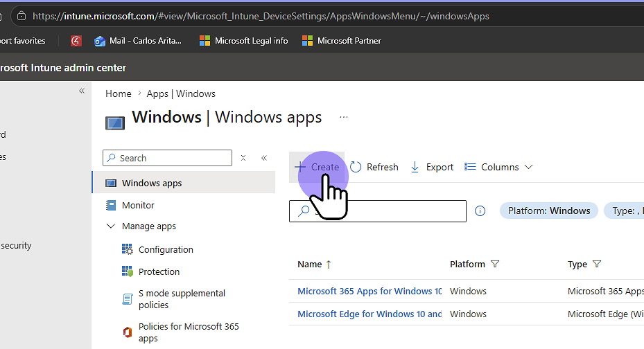Click the Export download arrow icon
Image resolution: width=644 pixels, height=349 pixels.
coord(415,167)
